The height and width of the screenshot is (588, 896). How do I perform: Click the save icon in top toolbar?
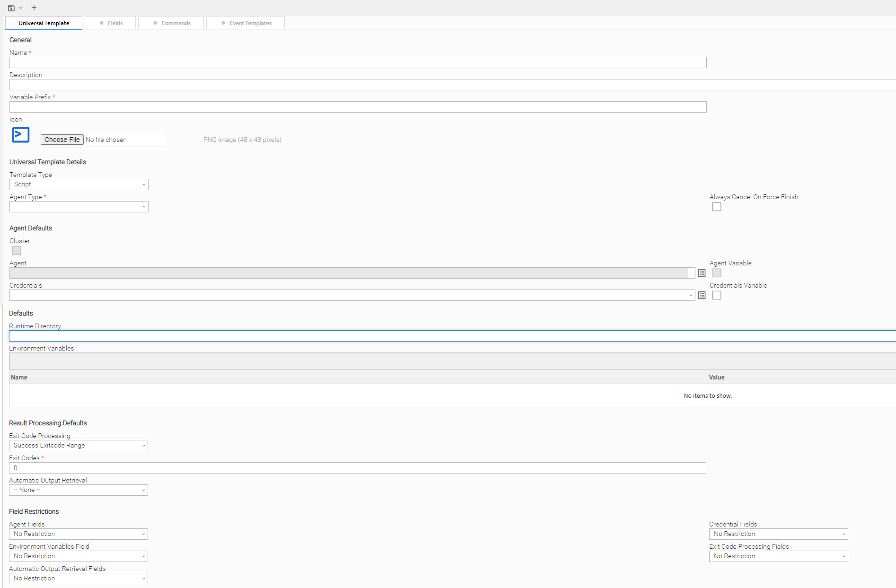point(11,8)
